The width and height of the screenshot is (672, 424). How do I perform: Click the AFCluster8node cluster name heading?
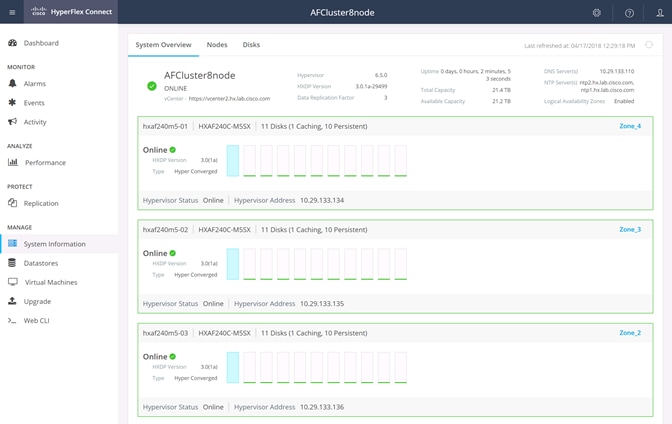point(200,75)
